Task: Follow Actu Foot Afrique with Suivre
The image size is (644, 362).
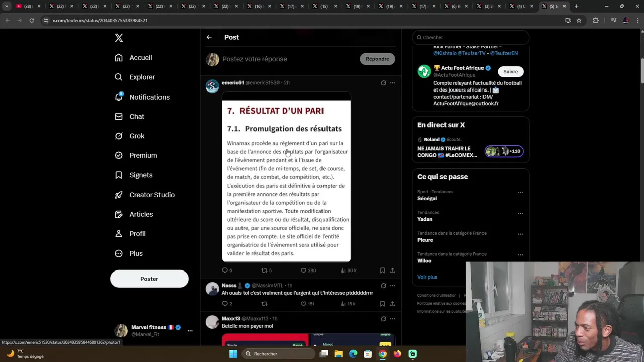Action: pos(510,72)
